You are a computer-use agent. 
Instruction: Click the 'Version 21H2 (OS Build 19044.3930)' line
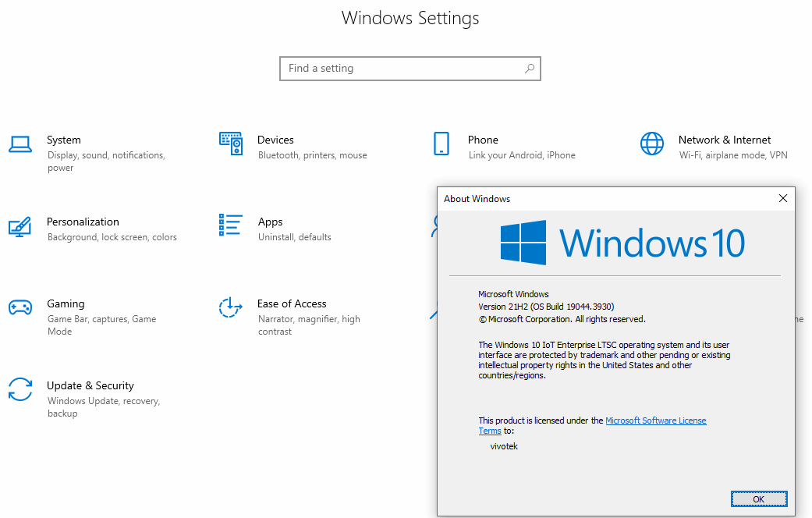coord(546,307)
